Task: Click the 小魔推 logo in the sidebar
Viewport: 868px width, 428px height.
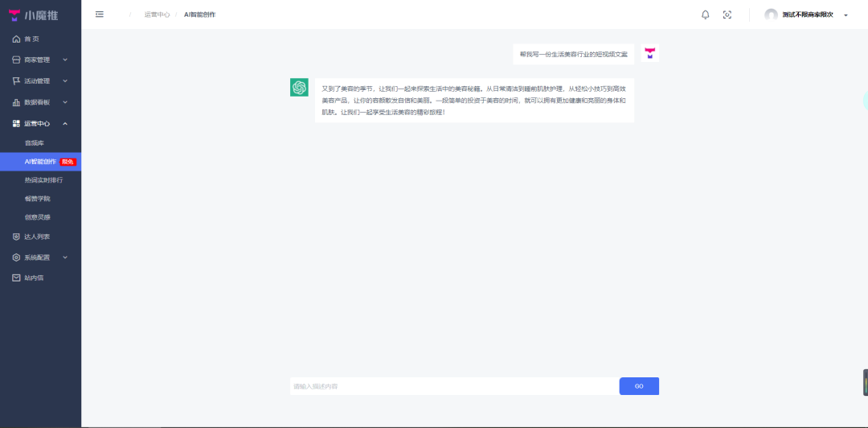Action: pos(33,15)
